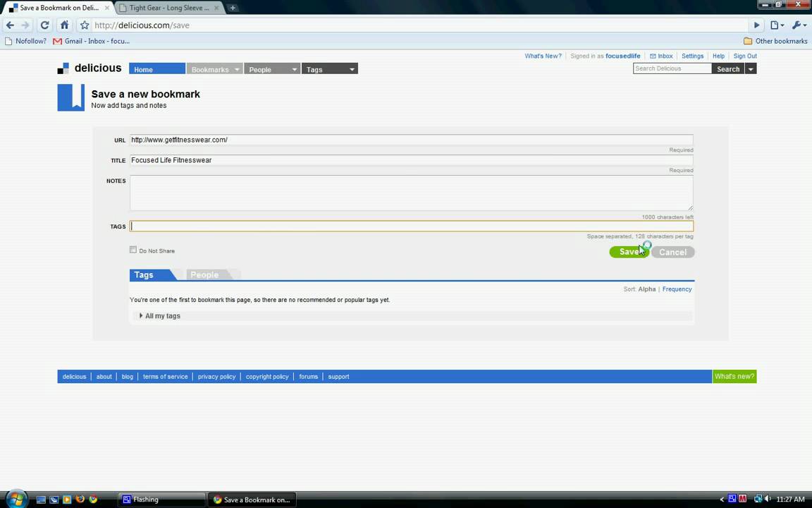812x508 pixels.
Task: Open the People dropdown menu
Action: 272,69
